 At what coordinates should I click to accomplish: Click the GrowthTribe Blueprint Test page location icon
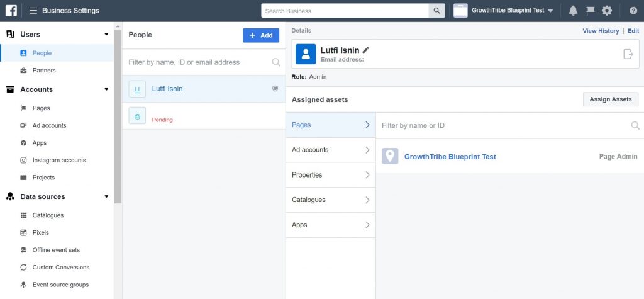(x=390, y=156)
